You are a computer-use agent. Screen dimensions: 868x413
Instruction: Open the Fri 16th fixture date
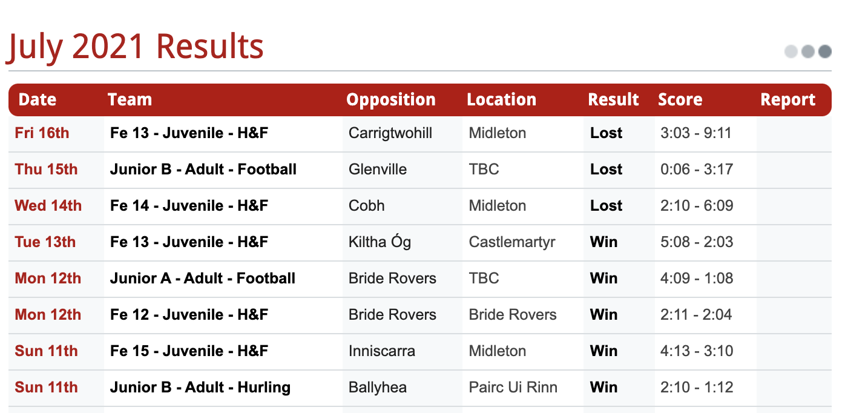tap(42, 133)
